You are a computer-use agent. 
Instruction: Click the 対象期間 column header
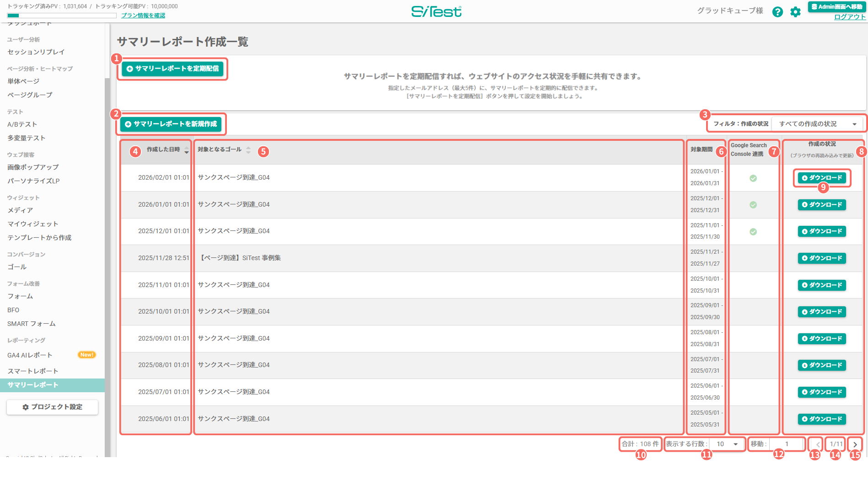click(702, 149)
